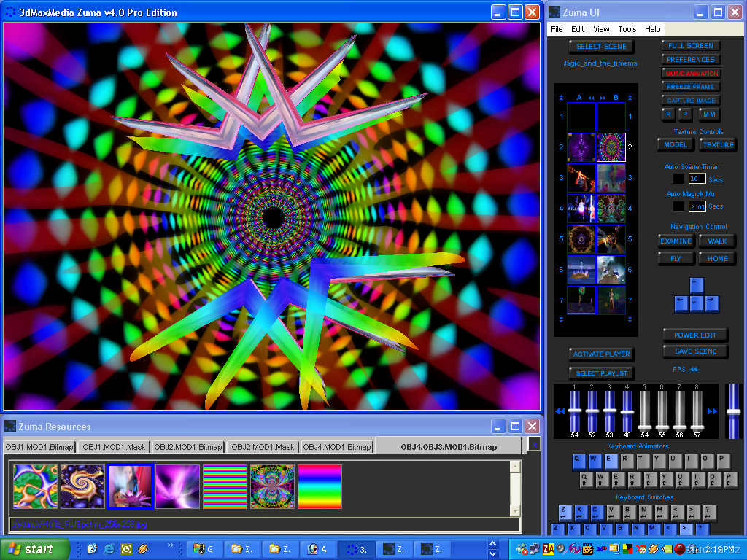The image size is (747, 560).
Task: Select the rainbow spectrum gradient texture
Action: coord(320,486)
